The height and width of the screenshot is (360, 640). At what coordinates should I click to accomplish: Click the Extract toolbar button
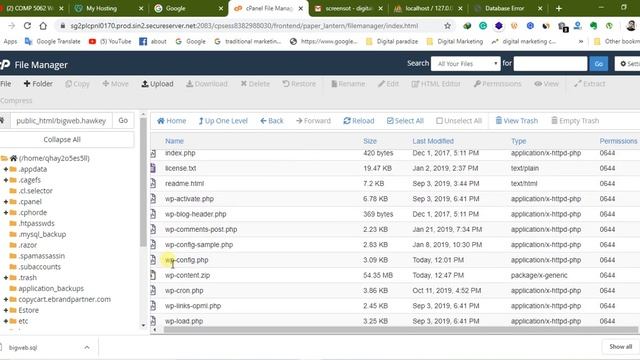pyautogui.click(x=589, y=84)
